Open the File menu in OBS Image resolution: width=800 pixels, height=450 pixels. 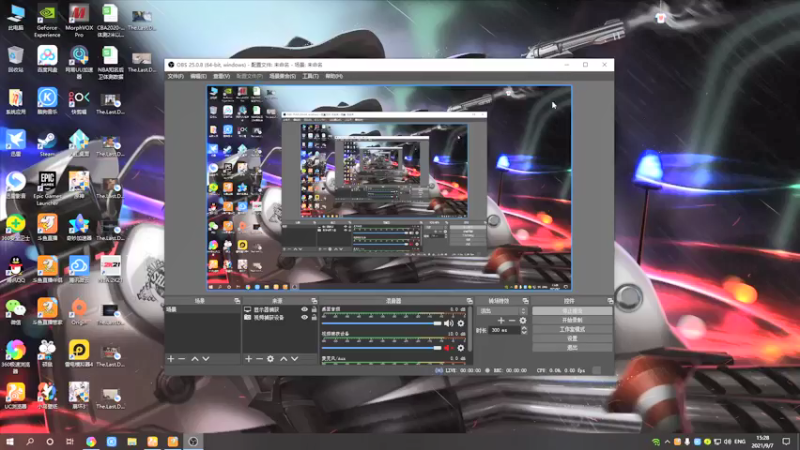pos(176,76)
